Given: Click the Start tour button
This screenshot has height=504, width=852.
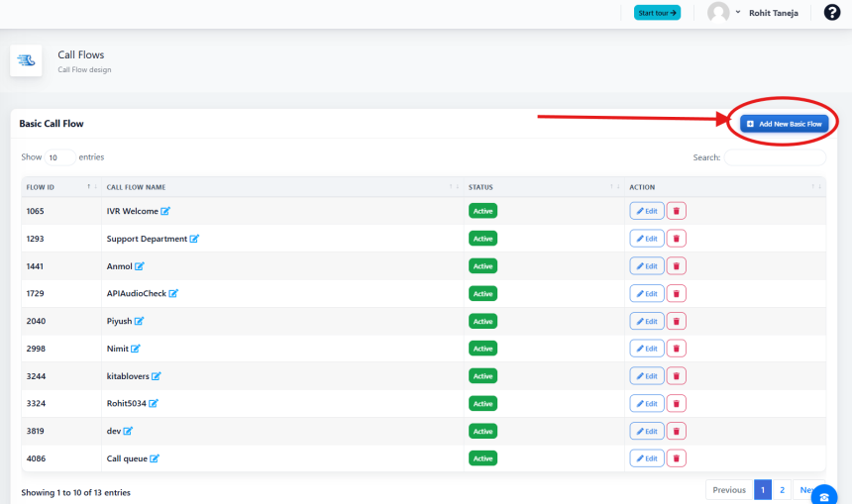Looking at the screenshot, I should [x=657, y=13].
